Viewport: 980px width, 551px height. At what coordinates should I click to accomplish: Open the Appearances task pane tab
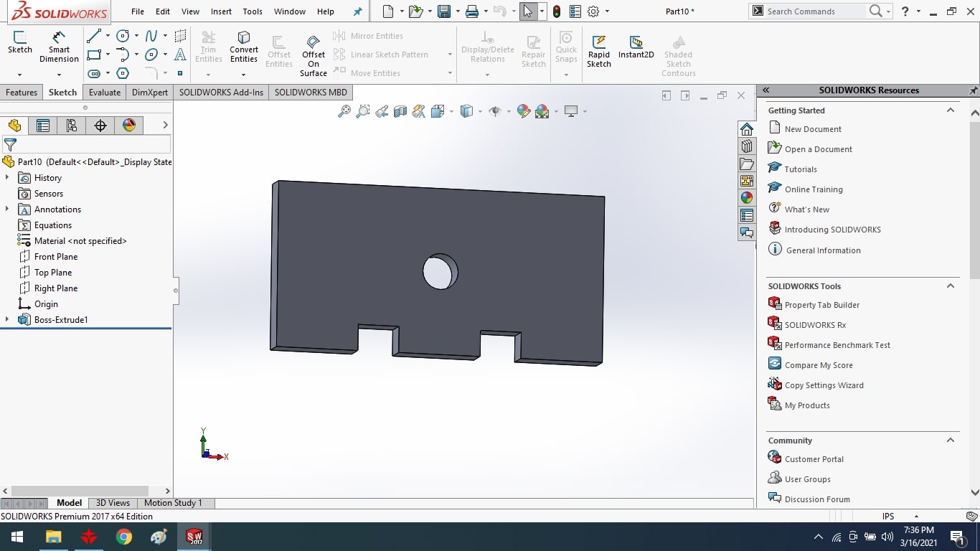click(747, 198)
